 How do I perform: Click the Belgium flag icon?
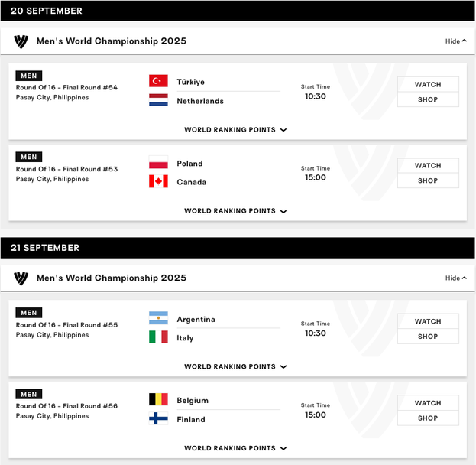point(158,400)
